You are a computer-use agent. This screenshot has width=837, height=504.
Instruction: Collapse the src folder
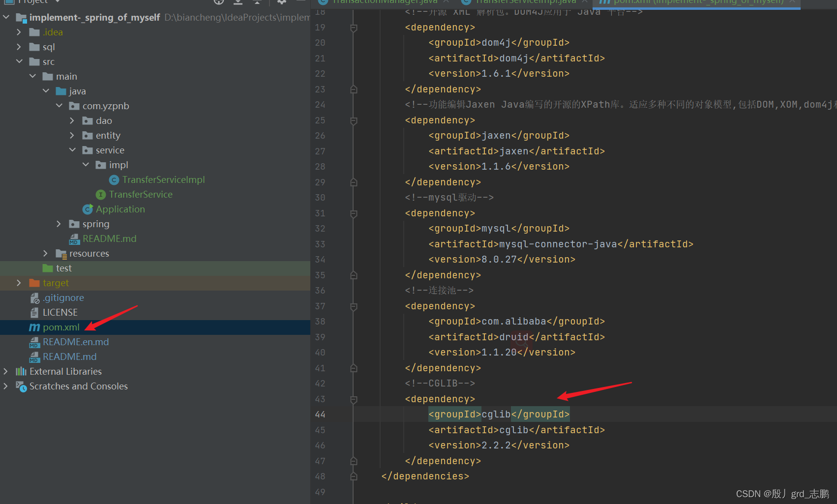coord(19,62)
